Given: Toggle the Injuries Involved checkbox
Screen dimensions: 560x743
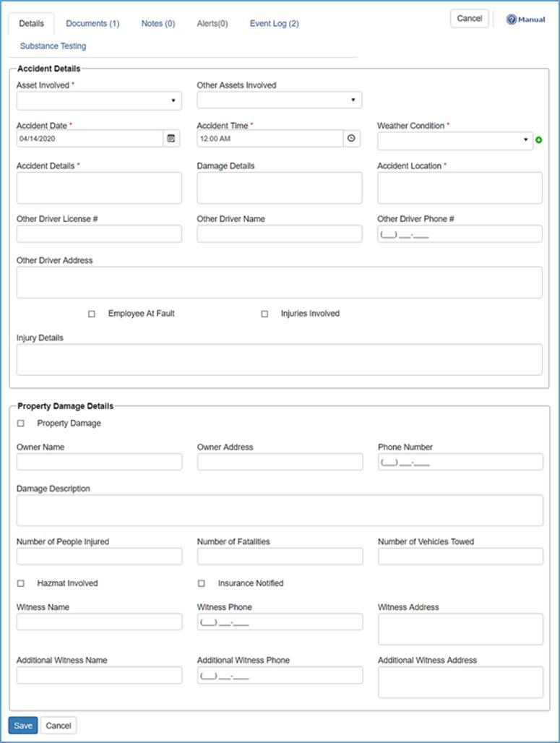Looking at the screenshot, I should click(x=264, y=314).
